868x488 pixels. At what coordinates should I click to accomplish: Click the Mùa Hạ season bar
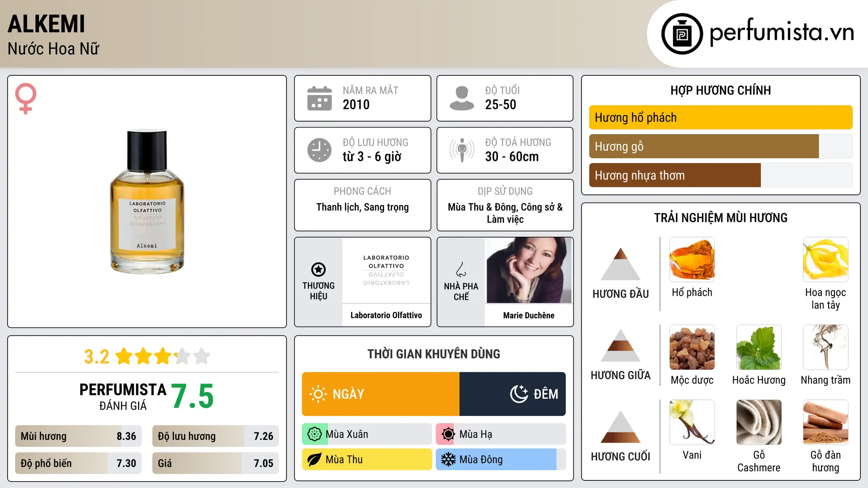501,434
